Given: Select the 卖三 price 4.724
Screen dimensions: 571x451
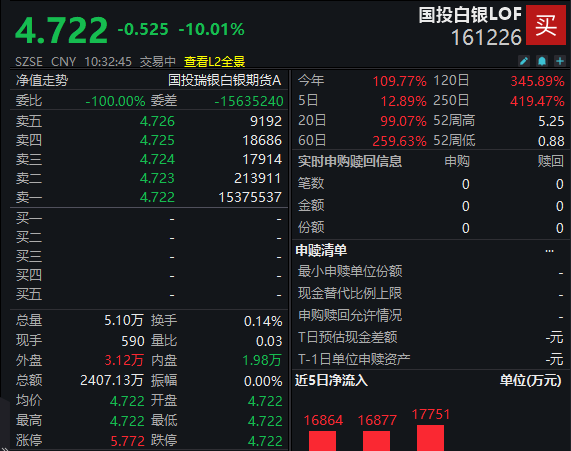Looking at the screenshot, I should [x=157, y=159].
